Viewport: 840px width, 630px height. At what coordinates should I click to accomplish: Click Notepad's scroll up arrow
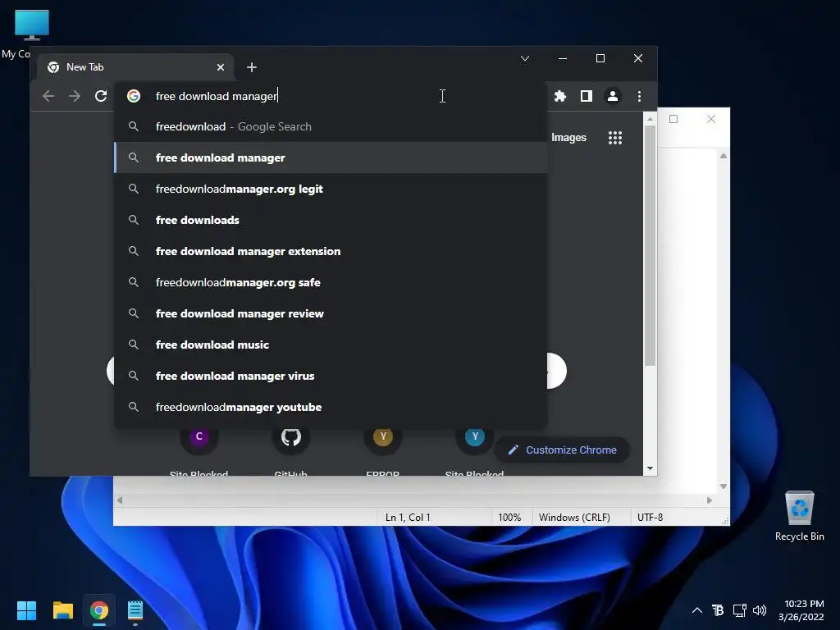click(724, 156)
